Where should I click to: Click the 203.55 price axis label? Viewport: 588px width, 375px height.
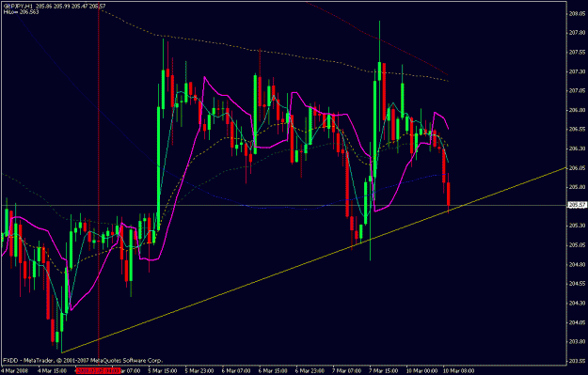577,361
